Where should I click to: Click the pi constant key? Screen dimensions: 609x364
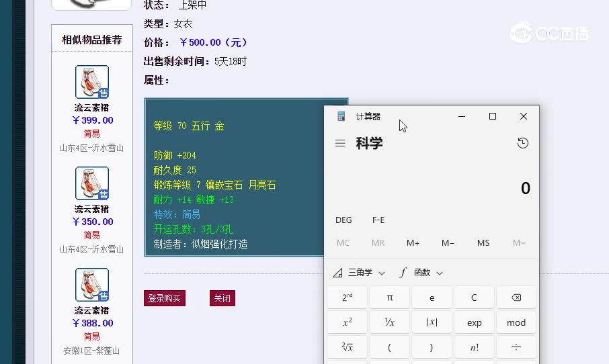click(x=390, y=298)
